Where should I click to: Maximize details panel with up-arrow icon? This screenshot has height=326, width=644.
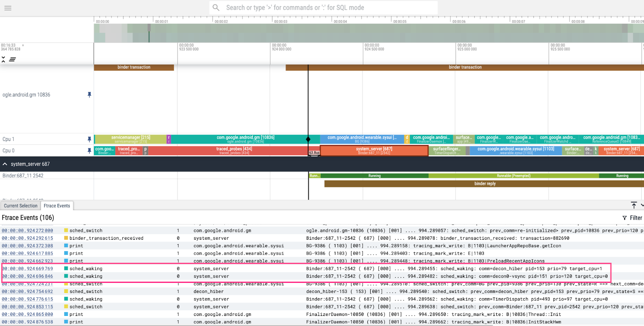coord(634,206)
